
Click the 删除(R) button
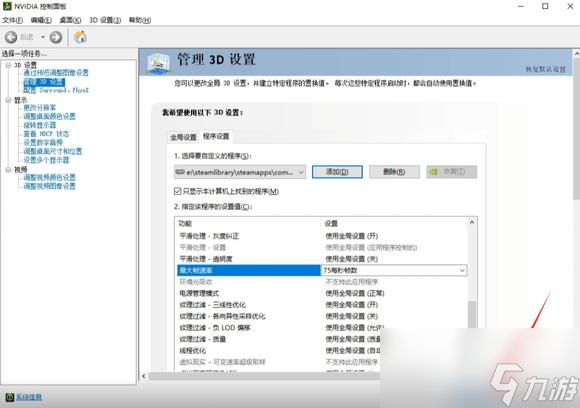(x=394, y=172)
